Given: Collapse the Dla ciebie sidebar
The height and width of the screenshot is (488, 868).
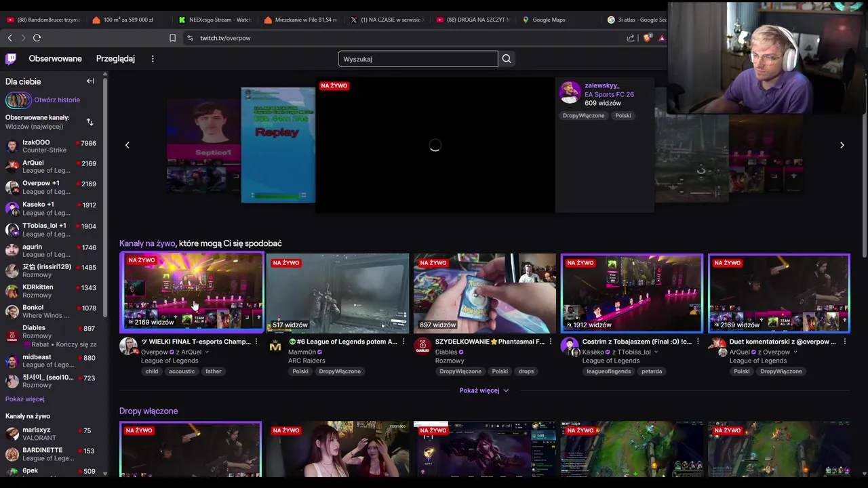Looking at the screenshot, I should click(90, 81).
